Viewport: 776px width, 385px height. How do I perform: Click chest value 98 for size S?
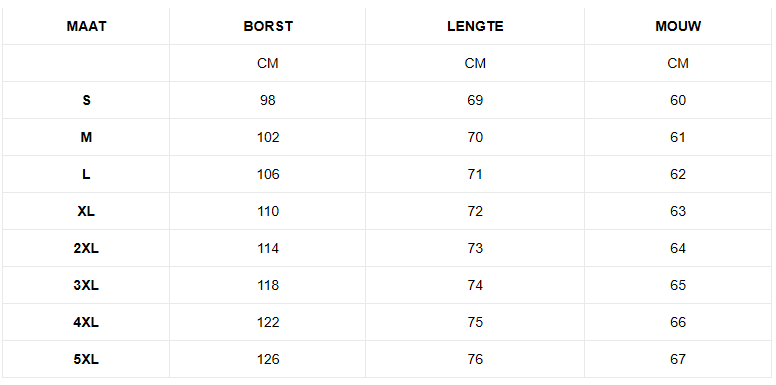pyautogui.click(x=268, y=100)
